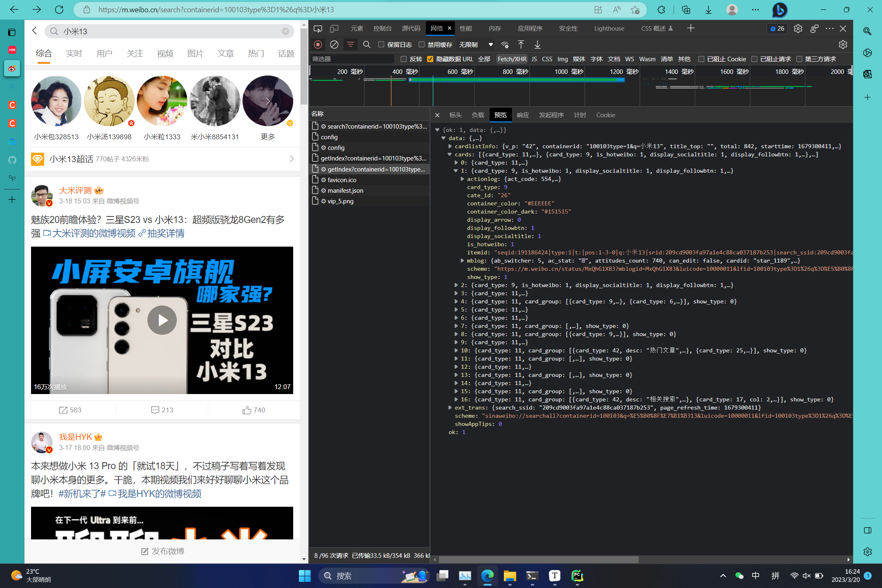This screenshot has width=882, height=588.
Task: Expand mblog JSON node
Action: click(462, 261)
